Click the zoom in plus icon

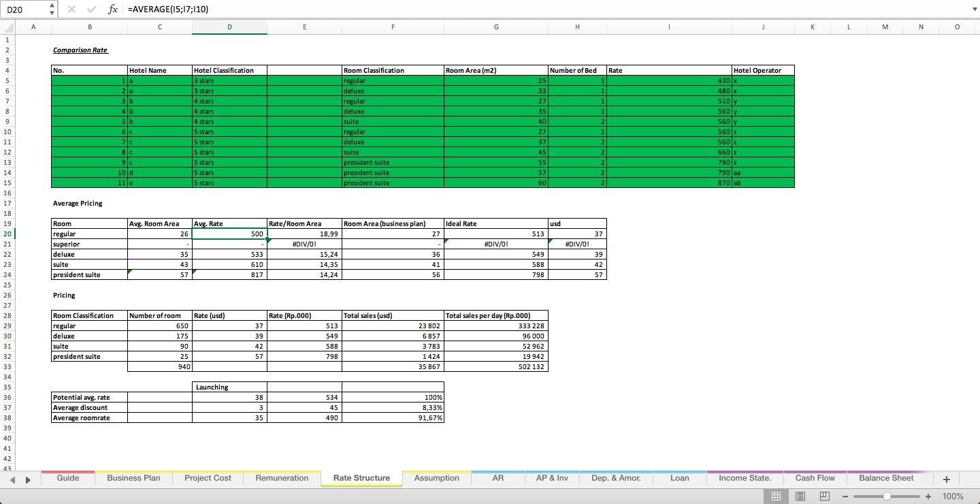928,497
